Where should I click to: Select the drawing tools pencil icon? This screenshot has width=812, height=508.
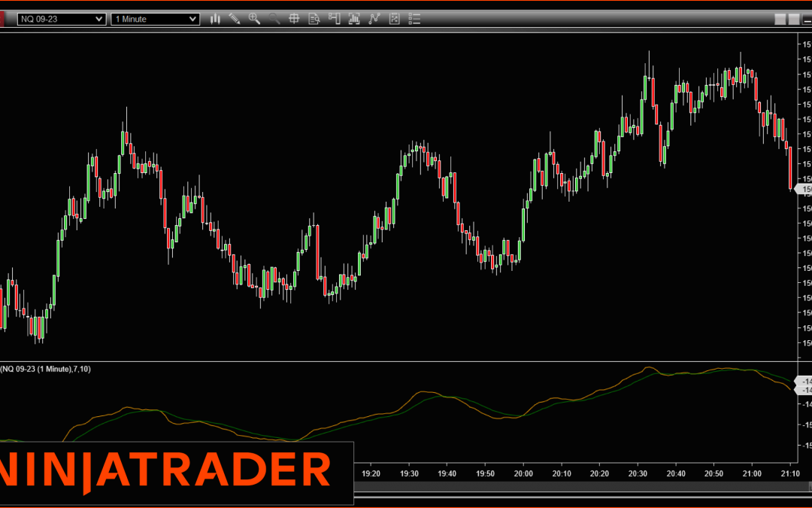(235, 19)
